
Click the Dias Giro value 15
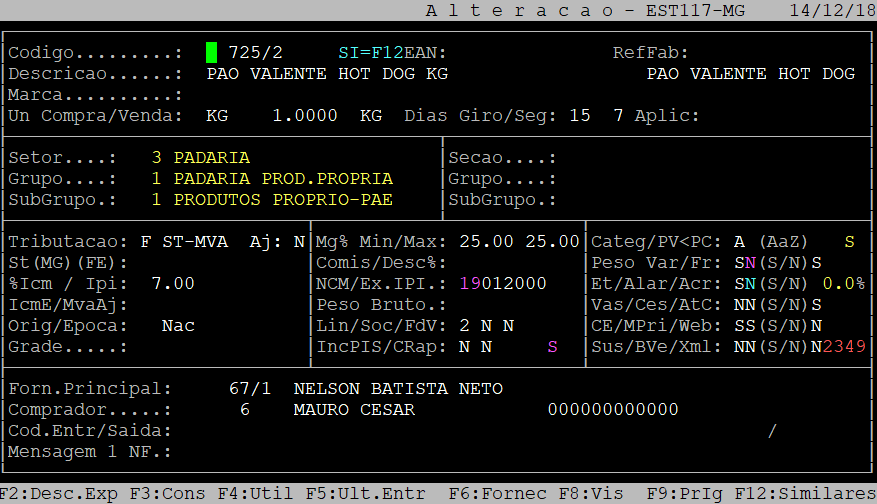(x=580, y=116)
